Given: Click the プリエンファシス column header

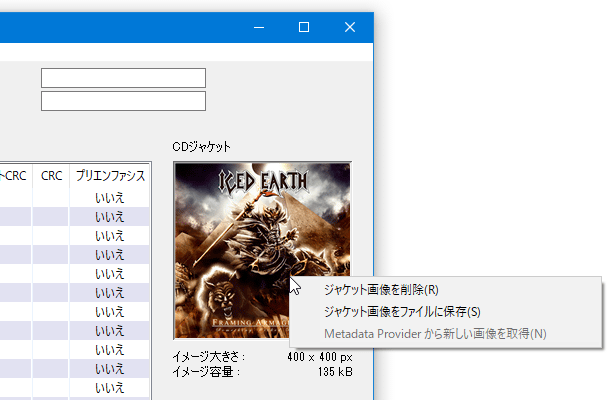Looking at the screenshot, I should [110, 176].
